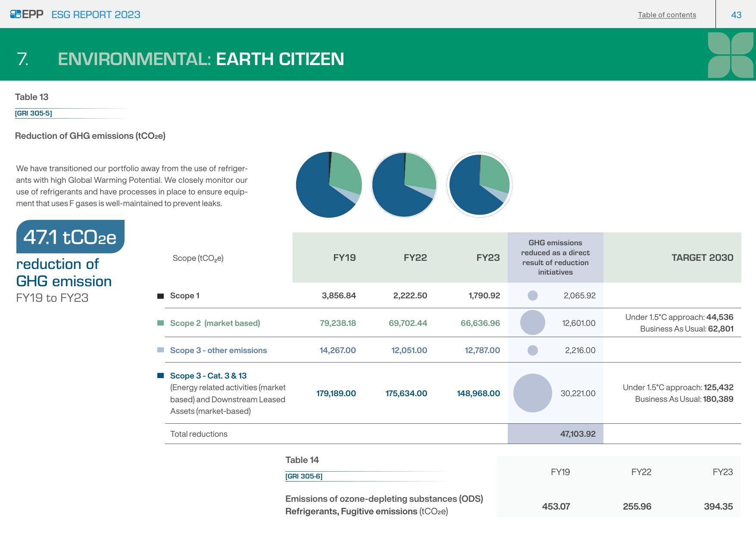Click the value 179,189.00

336,394
